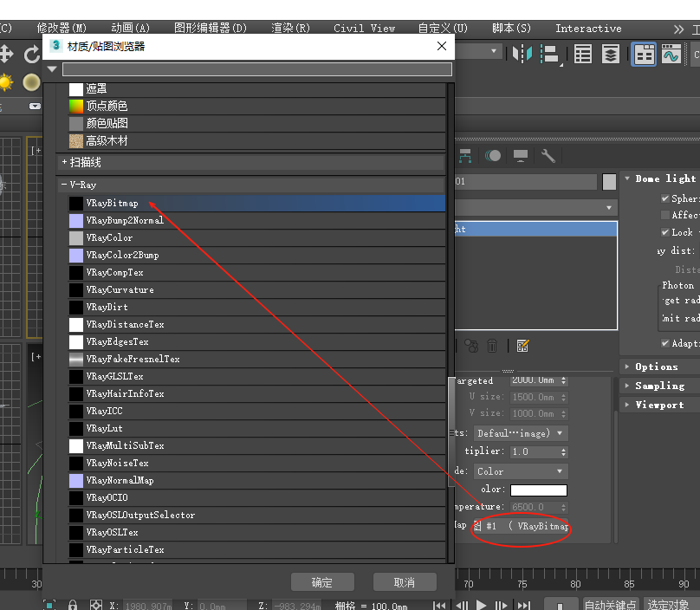Show more menus with the double chevron
This screenshot has height=610, width=700.
(678, 29)
